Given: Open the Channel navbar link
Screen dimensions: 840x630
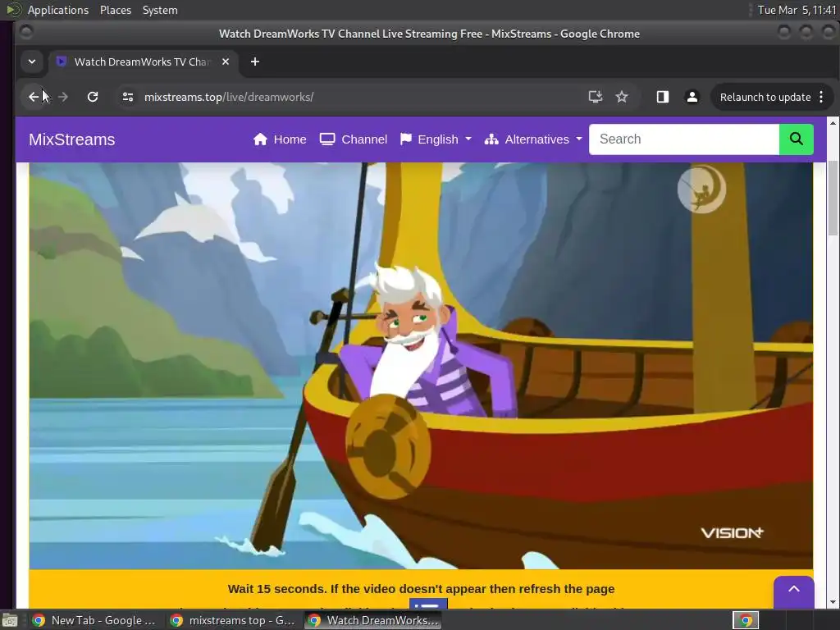Looking at the screenshot, I should click(x=353, y=139).
